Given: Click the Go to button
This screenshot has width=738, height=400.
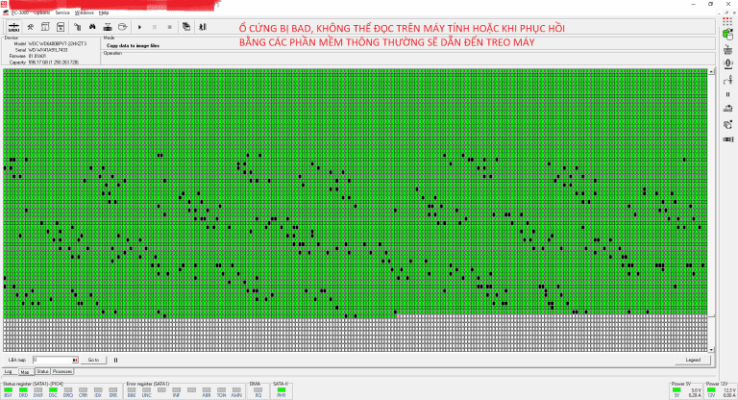Looking at the screenshot, I should pos(93,360).
